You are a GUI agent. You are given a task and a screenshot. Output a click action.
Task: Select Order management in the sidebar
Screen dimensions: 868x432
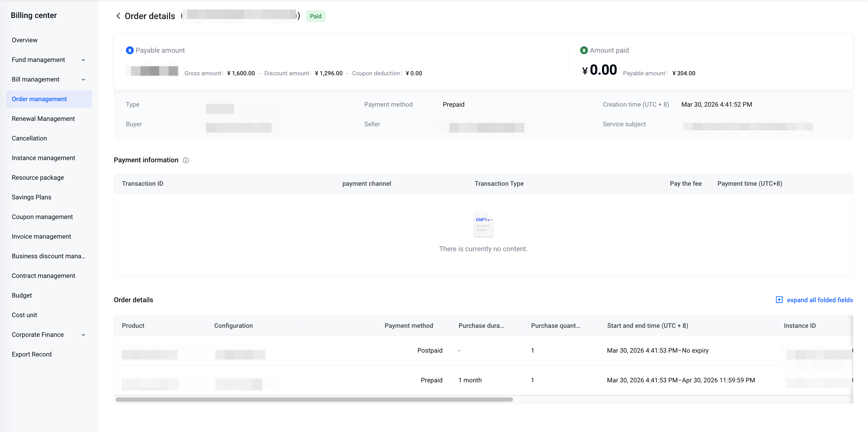(x=49, y=99)
